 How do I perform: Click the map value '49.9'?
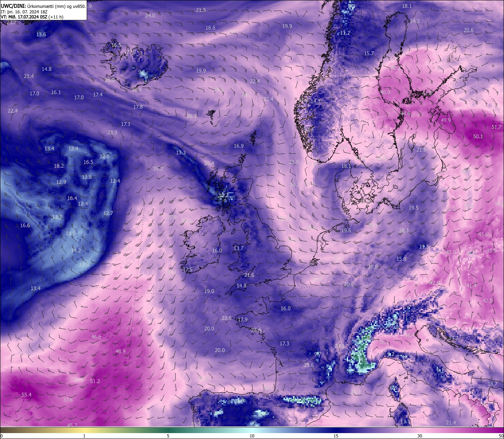tap(446, 120)
